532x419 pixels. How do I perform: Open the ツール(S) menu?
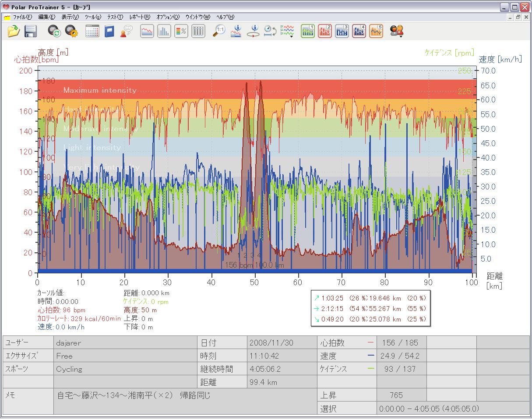click(x=93, y=17)
